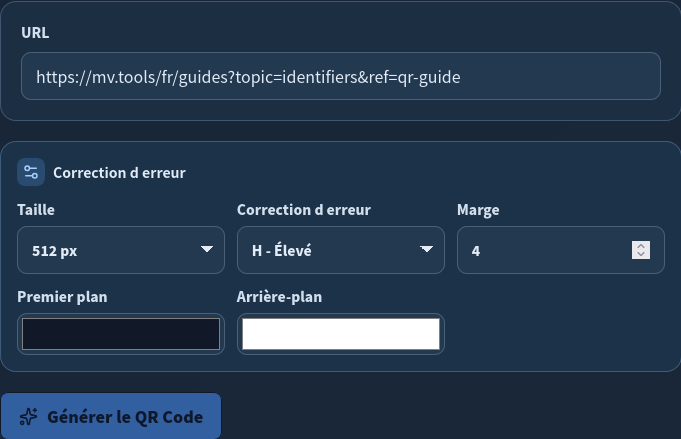Click the URL label text
The image size is (681, 439).
(x=35, y=33)
